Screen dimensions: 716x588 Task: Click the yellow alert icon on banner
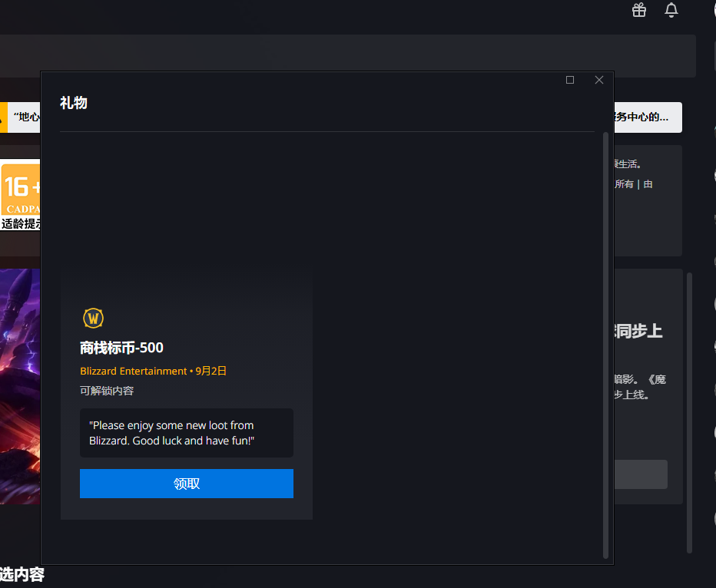(4, 117)
